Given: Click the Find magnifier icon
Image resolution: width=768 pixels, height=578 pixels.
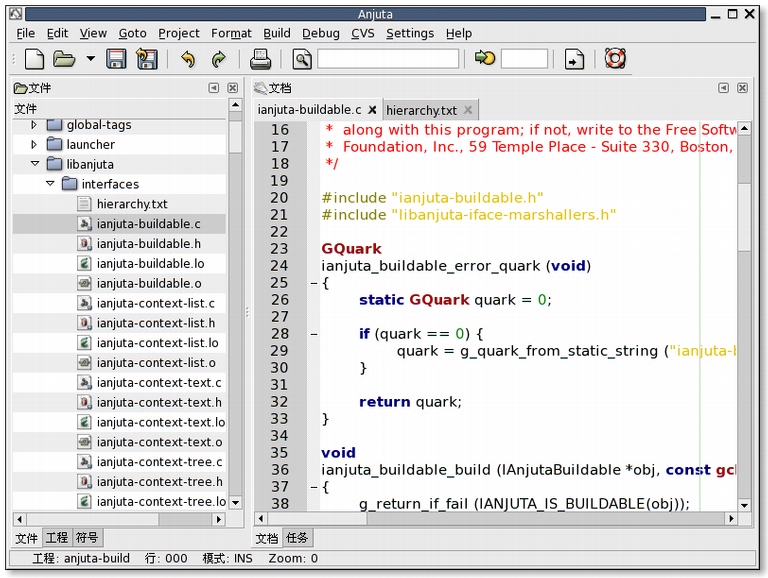Looking at the screenshot, I should coord(302,59).
